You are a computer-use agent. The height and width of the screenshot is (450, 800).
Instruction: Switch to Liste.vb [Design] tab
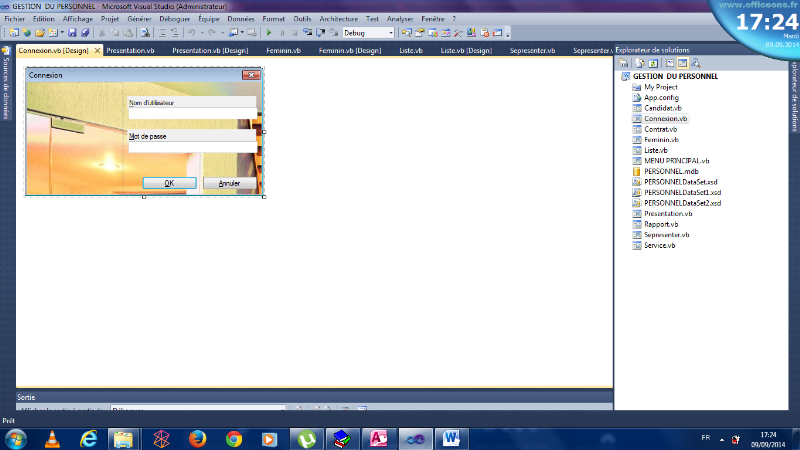coord(466,51)
